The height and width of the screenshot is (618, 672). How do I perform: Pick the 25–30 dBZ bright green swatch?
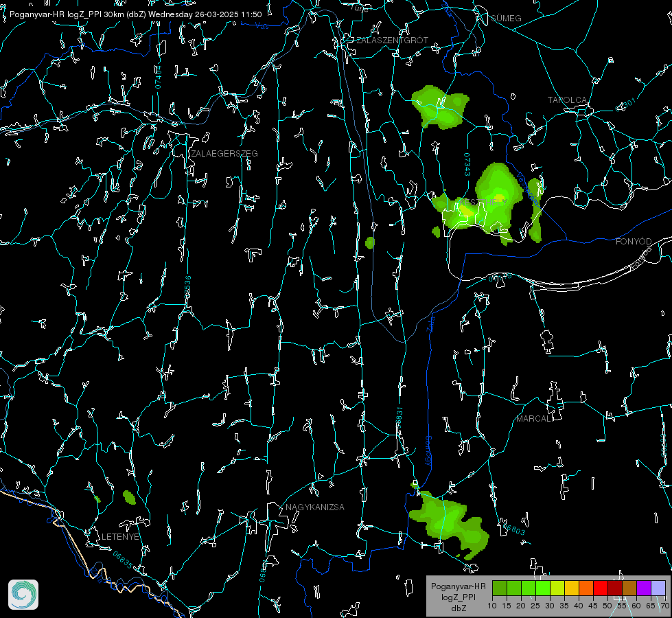(x=543, y=588)
